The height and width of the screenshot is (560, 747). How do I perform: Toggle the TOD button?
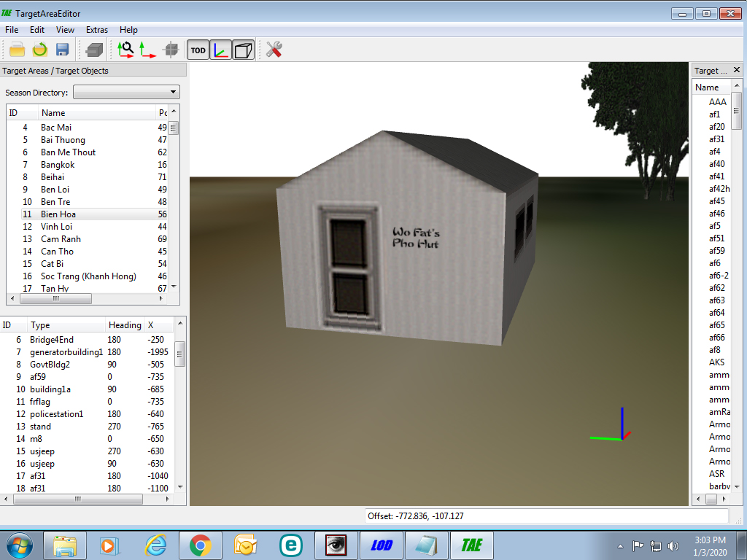(x=198, y=50)
